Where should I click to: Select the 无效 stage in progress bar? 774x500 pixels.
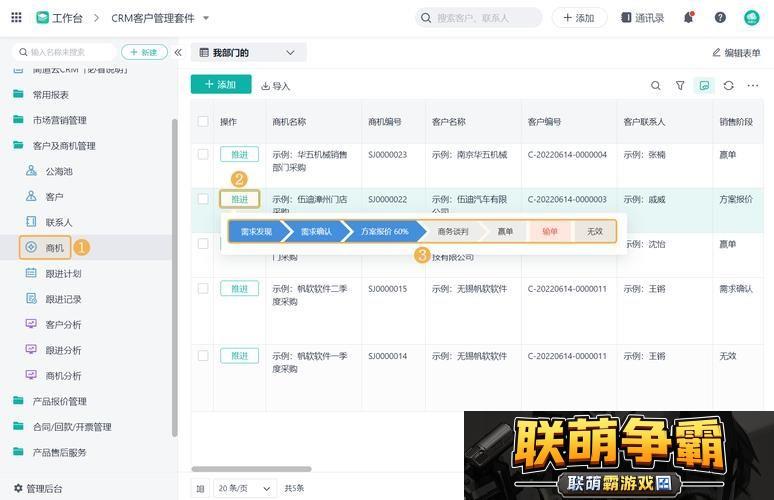(x=595, y=231)
